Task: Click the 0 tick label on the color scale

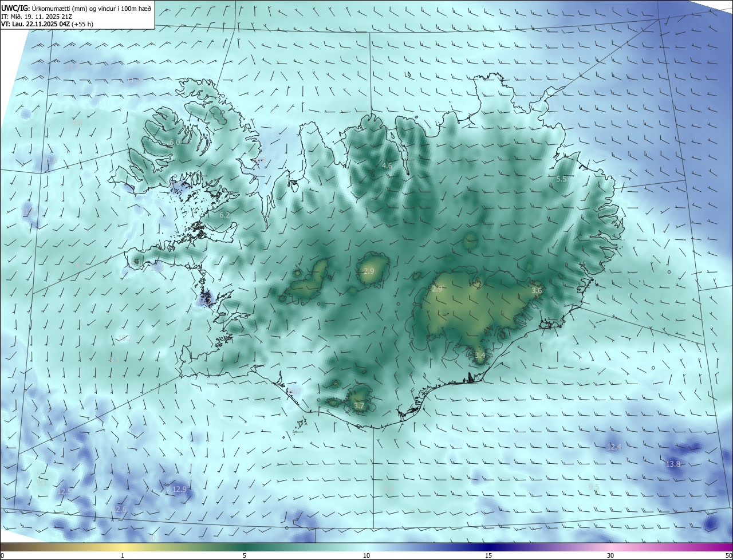Action: pyautogui.click(x=2, y=555)
